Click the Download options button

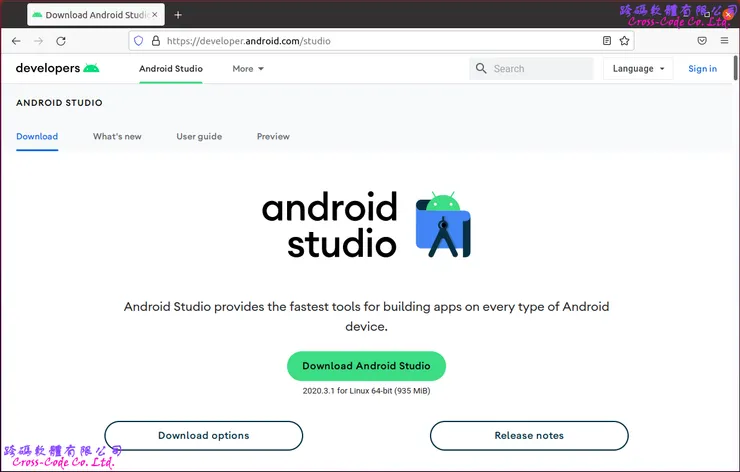click(x=203, y=436)
